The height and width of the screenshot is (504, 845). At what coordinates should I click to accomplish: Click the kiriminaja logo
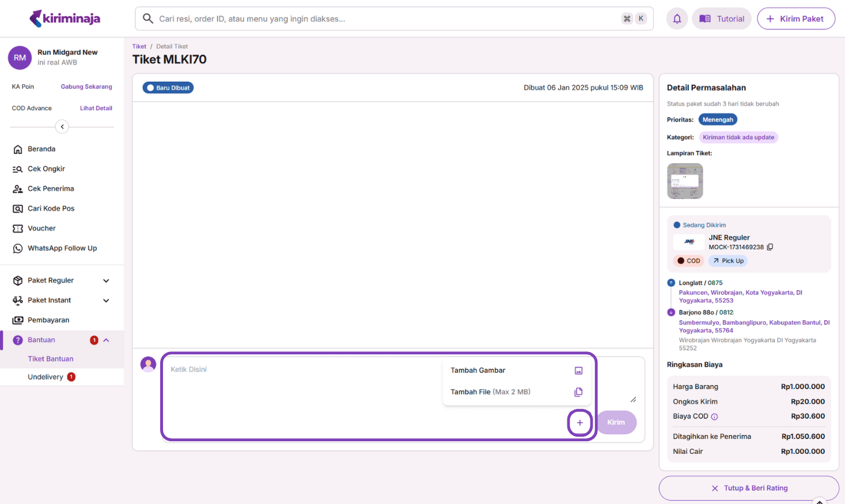[65, 18]
